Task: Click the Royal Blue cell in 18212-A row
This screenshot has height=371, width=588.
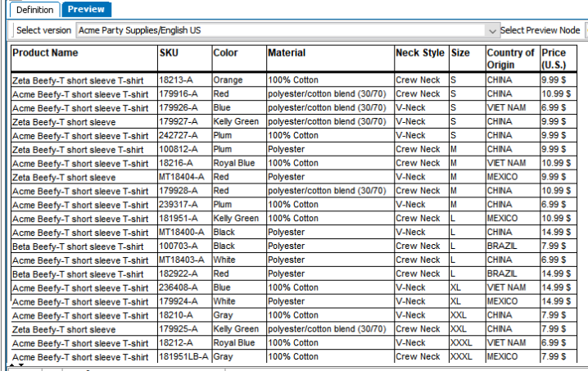Action: (x=239, y=342)
